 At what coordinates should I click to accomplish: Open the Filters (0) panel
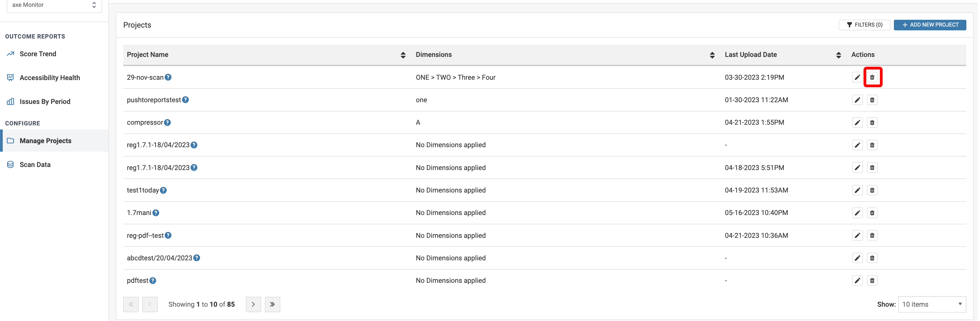[864, 25]
